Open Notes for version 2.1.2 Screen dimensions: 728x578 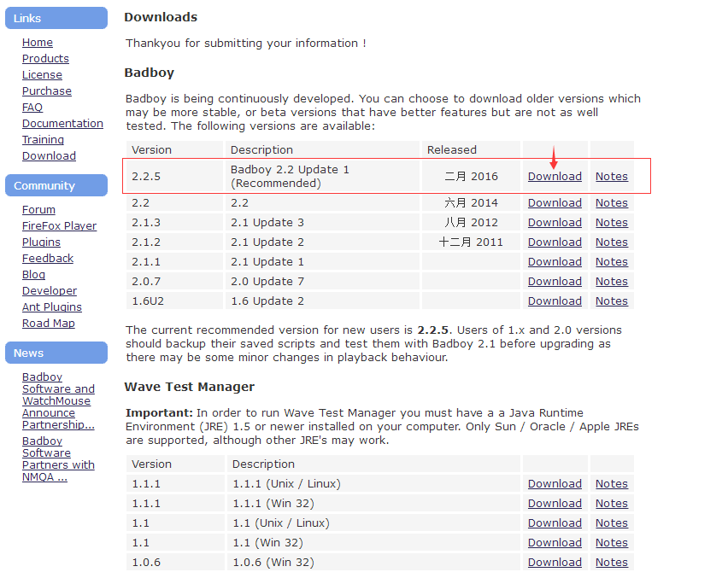pos(612,242)
